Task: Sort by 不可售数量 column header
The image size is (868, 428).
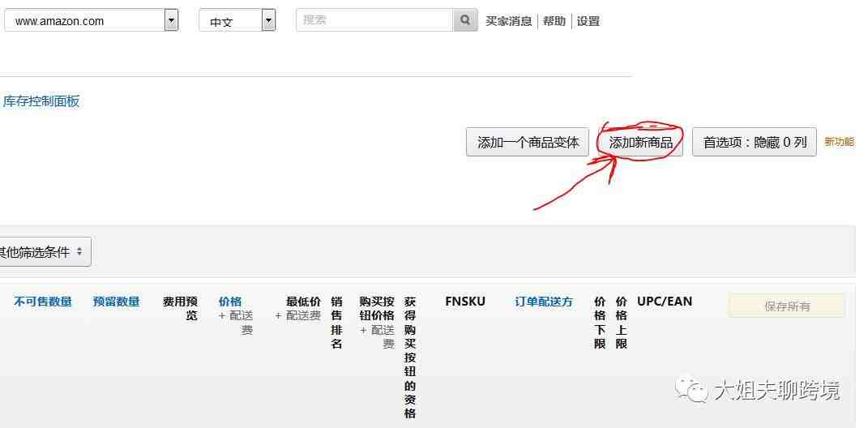Action: [x=43, y=302]
